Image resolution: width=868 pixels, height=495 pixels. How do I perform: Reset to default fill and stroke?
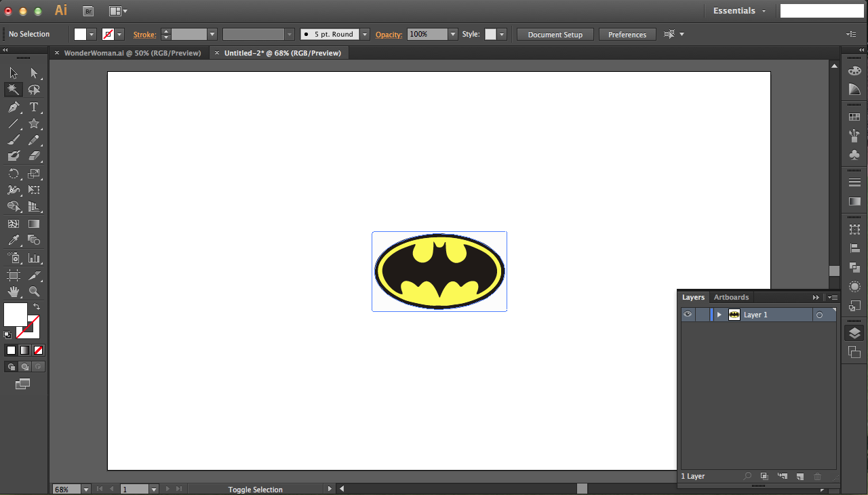pyautogui.click(x=7, y=334)
